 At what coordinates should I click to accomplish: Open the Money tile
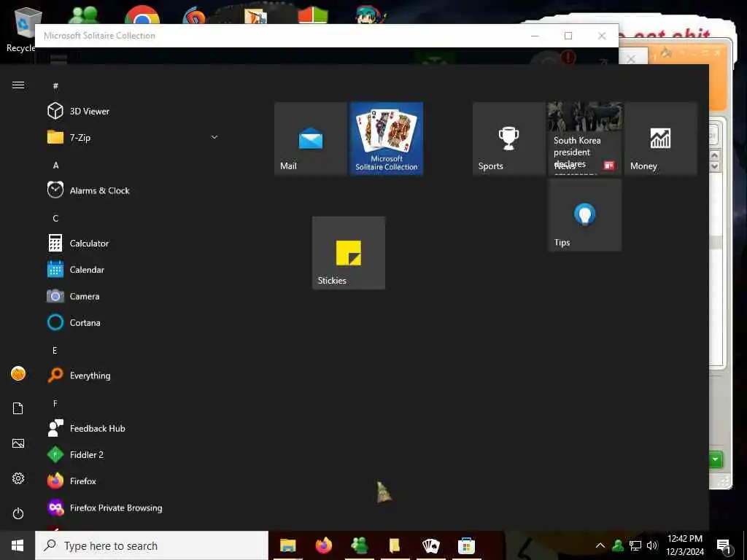click(x=660, y=139)
